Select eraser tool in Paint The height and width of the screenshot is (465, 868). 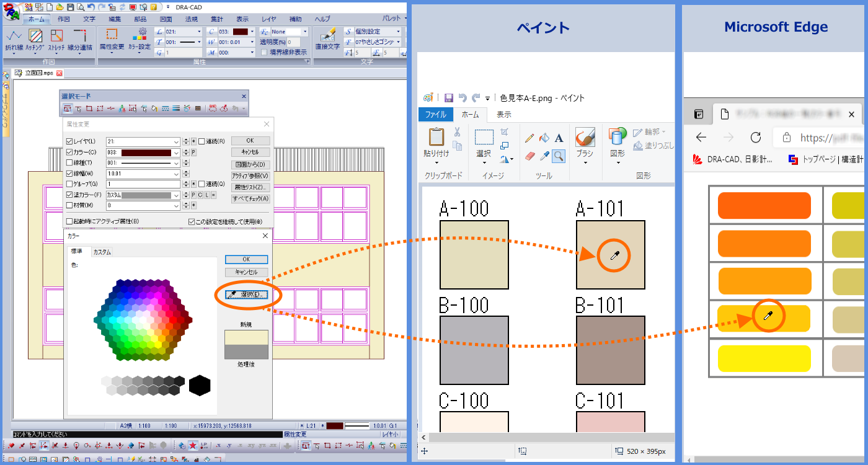tap(529, 156)
